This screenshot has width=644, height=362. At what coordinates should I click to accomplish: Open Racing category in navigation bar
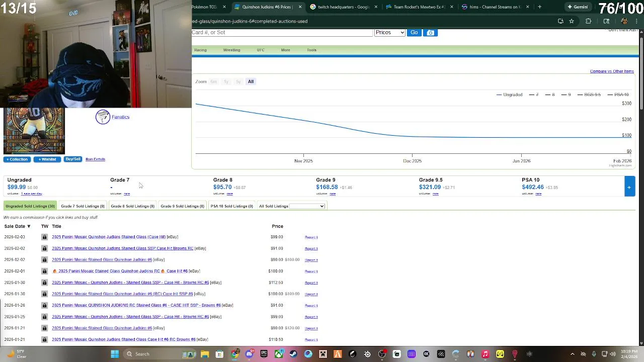point(200,50)
